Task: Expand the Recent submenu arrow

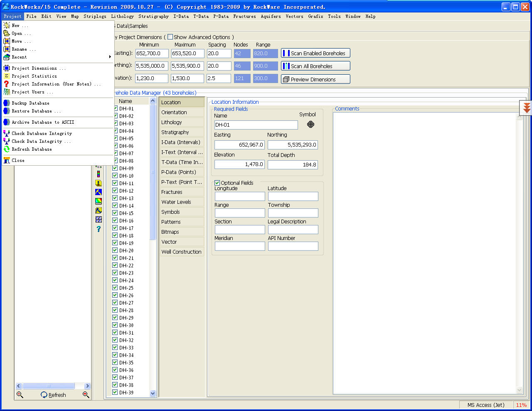Action: click(x=110, y=57)
